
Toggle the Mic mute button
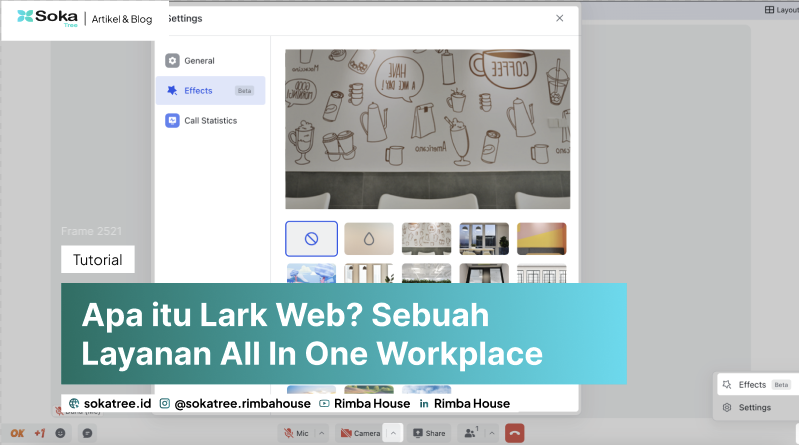(x=297, y=433)
